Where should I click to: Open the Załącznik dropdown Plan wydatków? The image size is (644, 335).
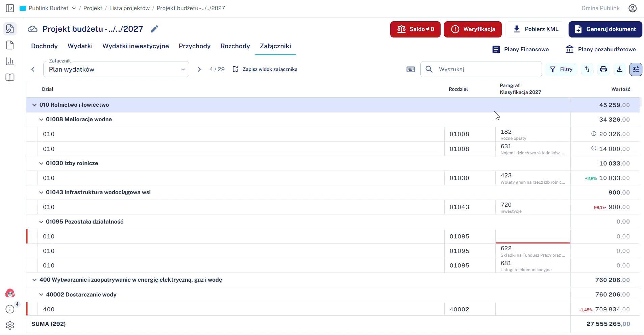[116, 69]
